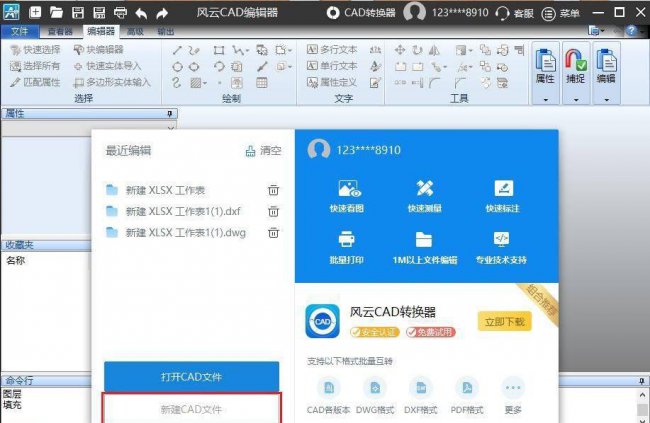Click the print icon in title bar

click(x=120, y=13)
